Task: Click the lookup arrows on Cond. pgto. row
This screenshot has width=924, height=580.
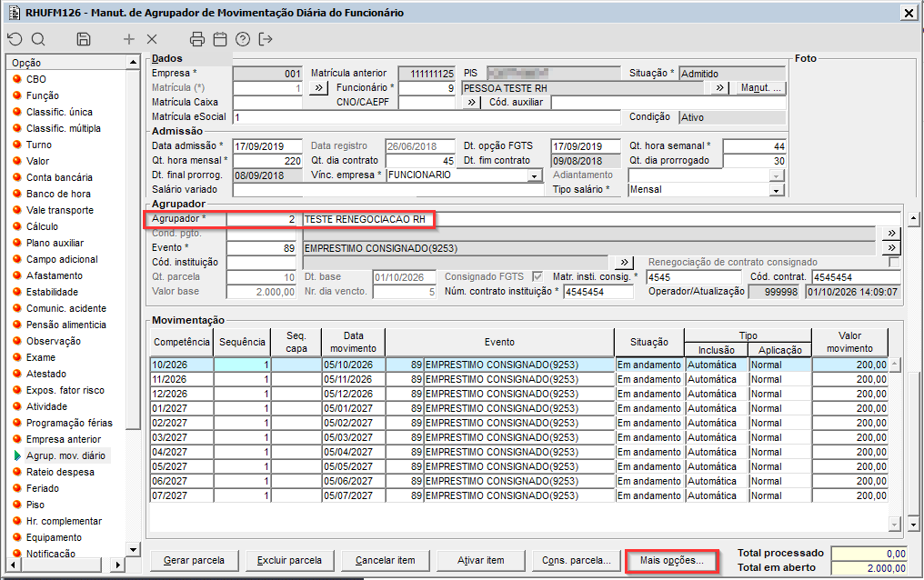Action: click(x=891, y=233)
